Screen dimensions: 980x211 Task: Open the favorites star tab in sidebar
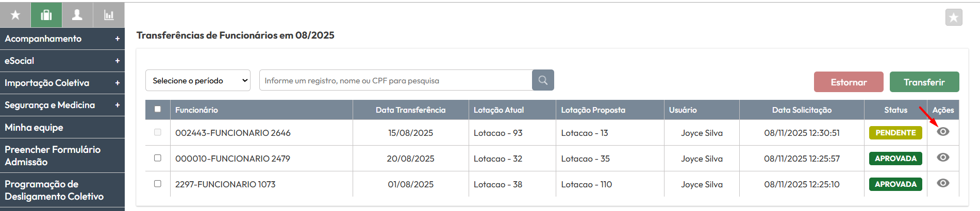point(15,15)
